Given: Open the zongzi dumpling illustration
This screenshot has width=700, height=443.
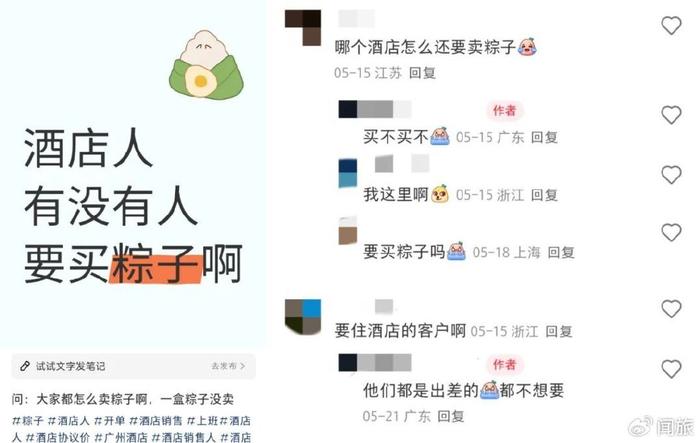Looking at the screenshot, I should coord(206,65).
